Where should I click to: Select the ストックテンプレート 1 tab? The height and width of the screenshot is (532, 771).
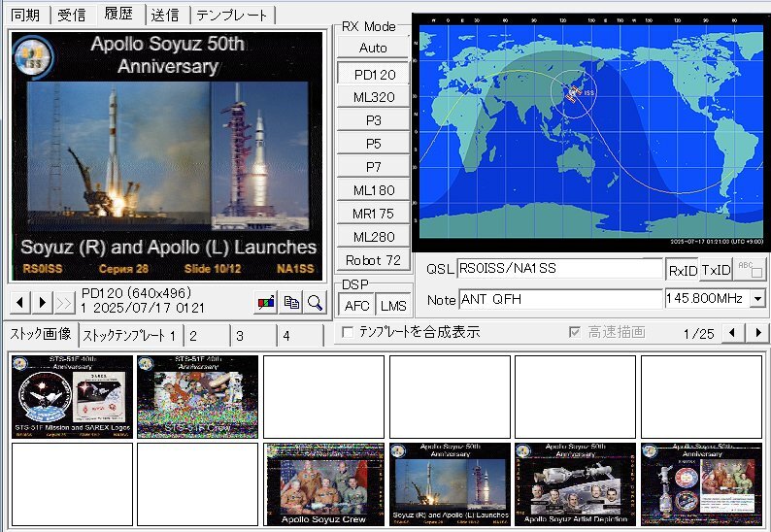click(x=129, y=336)
